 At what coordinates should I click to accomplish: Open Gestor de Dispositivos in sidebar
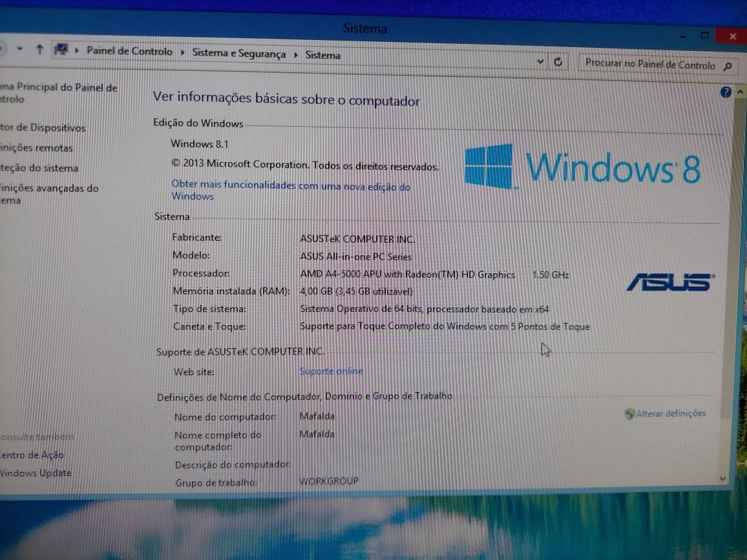point(43,127)
